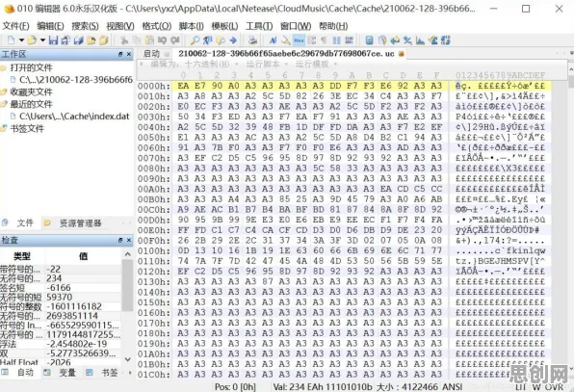Toggle the paragraph marks ¶ icon
Screen dimensions: 574x392
pyautogui.click(x=324, y=40)
